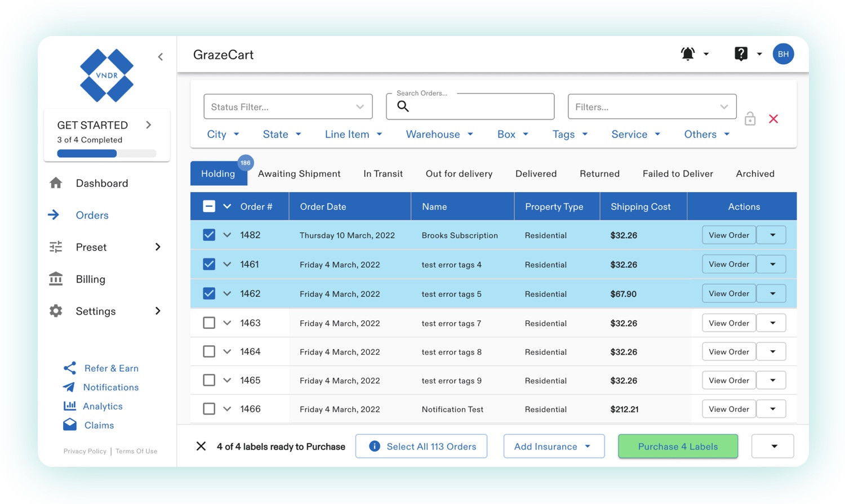This screenshot has width=845, height=504.
Task: Open Add Insurance dropdown
Action: coord(554,446)
